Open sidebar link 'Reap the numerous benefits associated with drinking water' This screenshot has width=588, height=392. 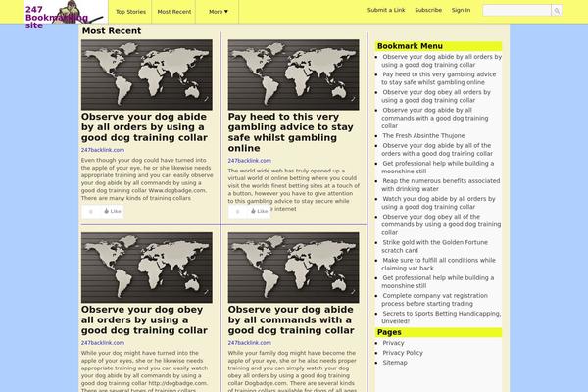click(441, 185)
